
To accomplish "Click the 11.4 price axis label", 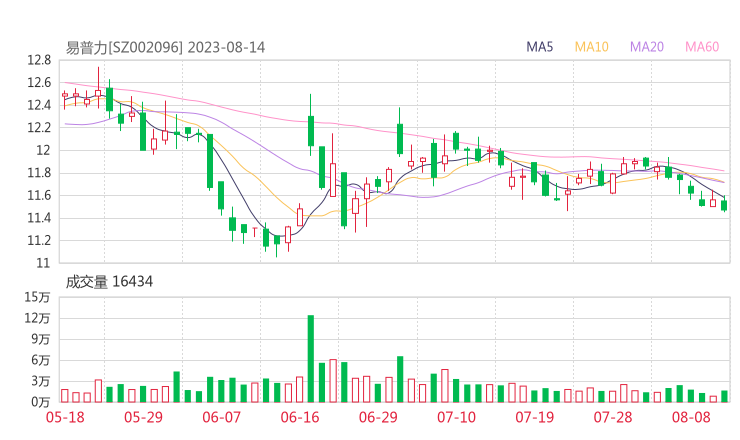I will 39,218.
